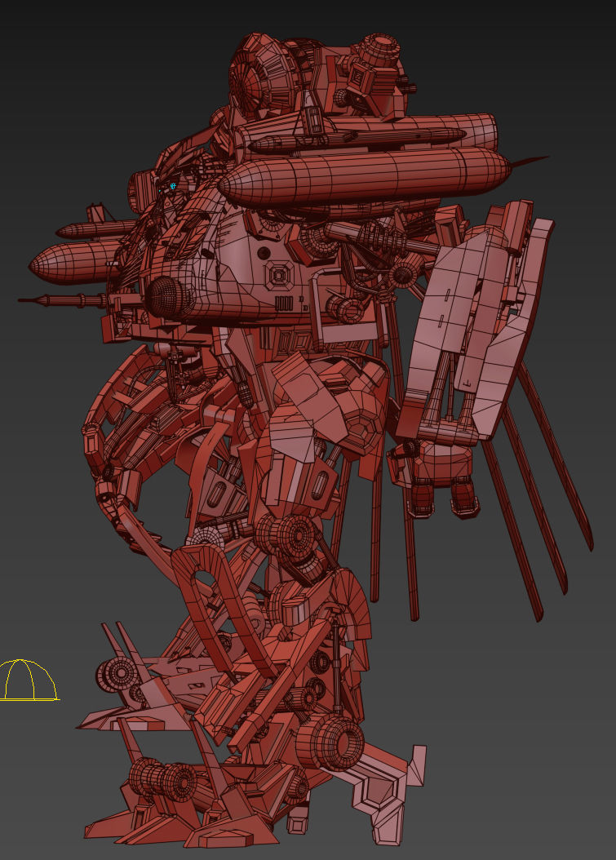The image size is (616, 860).
Task: Select the large top missile pod mesh
Action: tap(365, 175)
